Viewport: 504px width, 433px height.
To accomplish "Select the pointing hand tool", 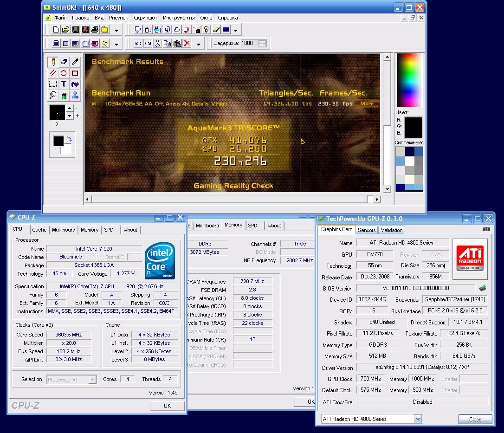I will coord(53,95).
